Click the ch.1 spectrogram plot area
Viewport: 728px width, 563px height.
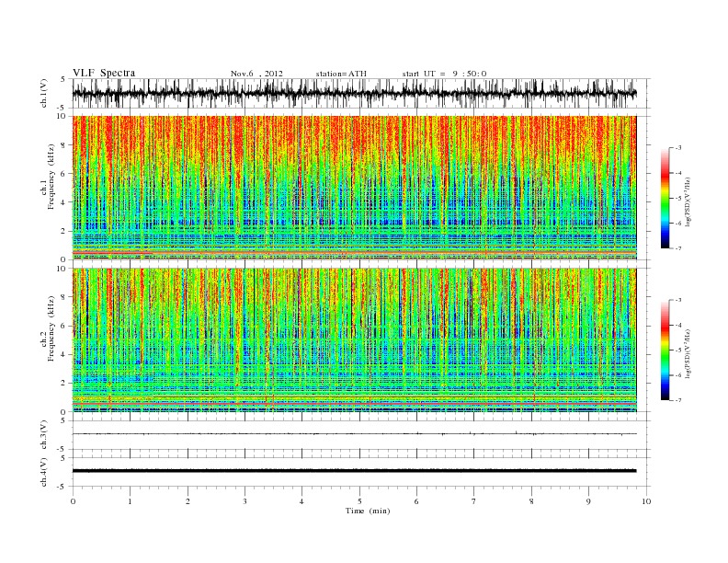[354, 188]
